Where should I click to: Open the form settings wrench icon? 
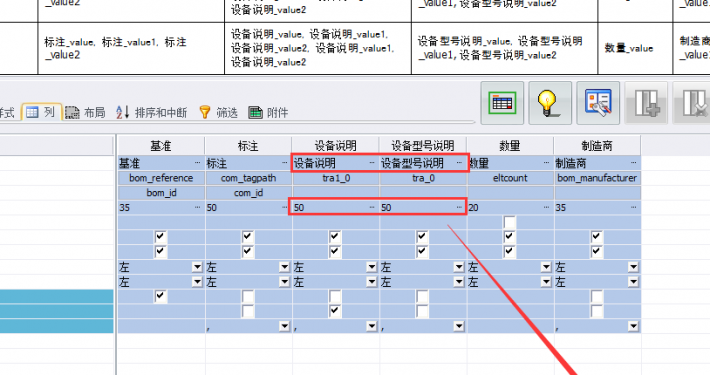[598, 103]
